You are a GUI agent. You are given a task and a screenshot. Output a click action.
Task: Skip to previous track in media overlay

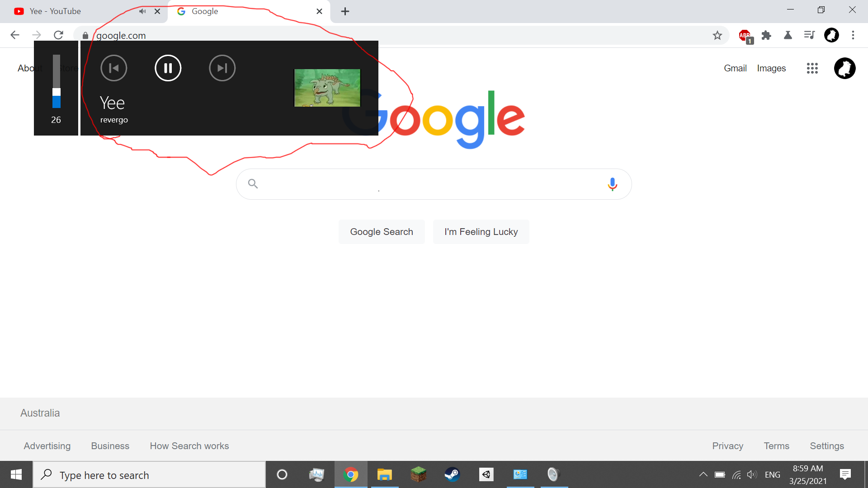coord(113,68)
